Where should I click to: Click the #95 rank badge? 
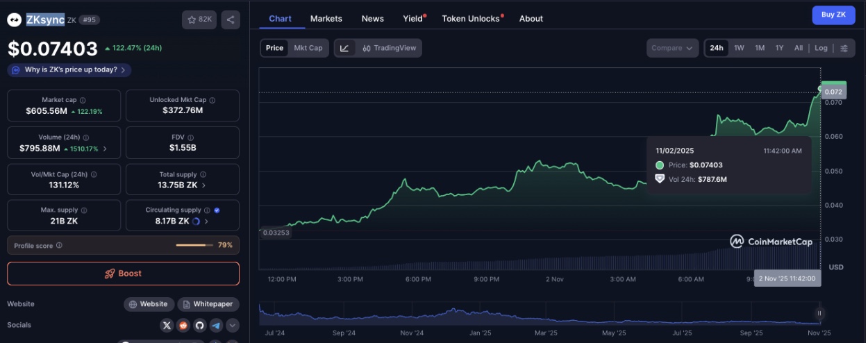[90, 20]
